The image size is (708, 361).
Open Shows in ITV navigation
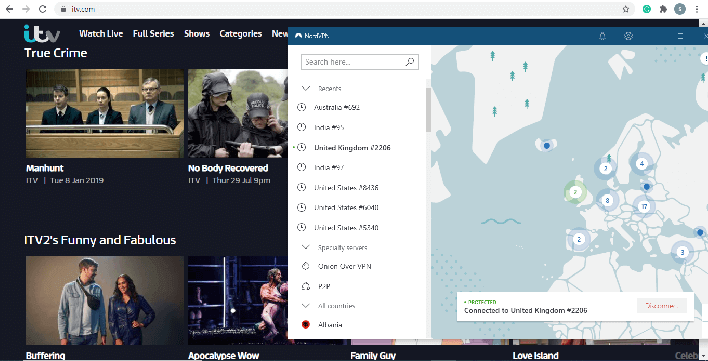197,34
